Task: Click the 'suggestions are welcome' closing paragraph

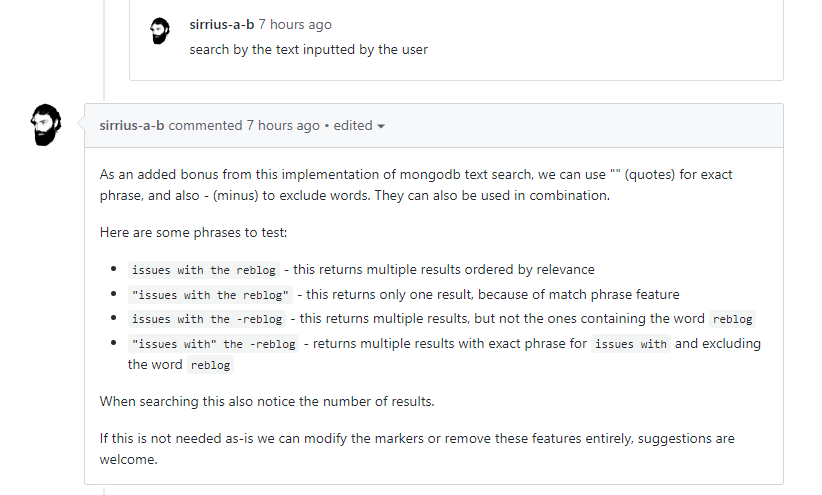Action: point(417,449)
